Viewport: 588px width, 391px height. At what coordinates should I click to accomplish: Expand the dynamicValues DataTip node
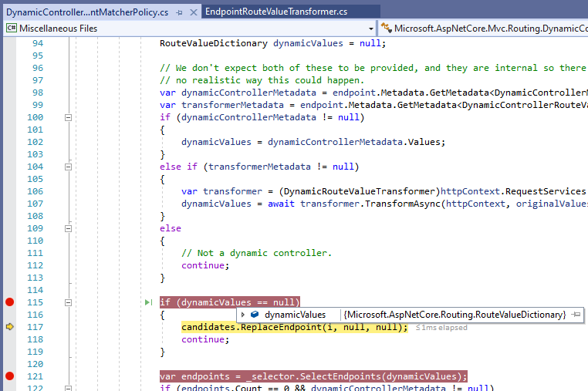pyautogui.click(x=243, y=315)
